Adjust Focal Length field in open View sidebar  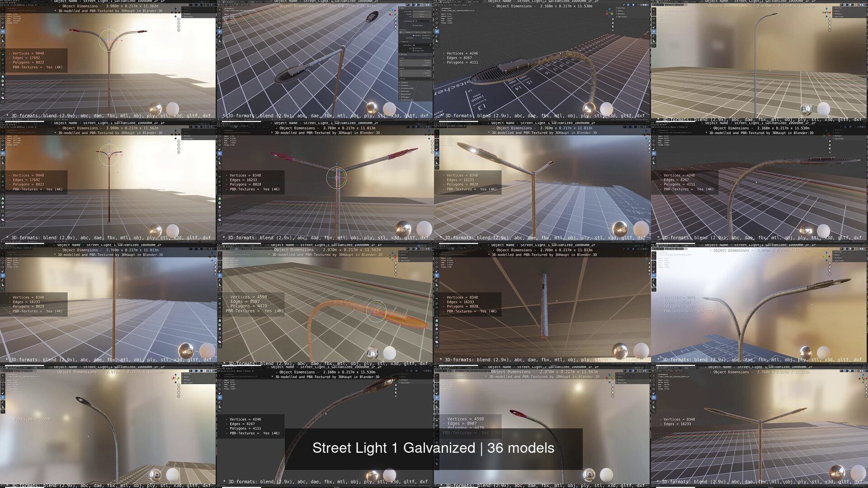coord(422,11)
